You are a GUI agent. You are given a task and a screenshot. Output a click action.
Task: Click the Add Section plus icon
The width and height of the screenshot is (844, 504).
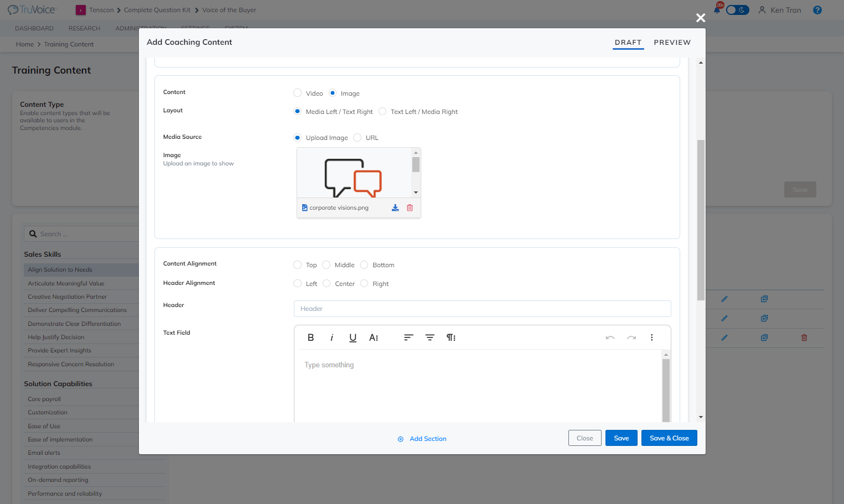click(401, 439)
